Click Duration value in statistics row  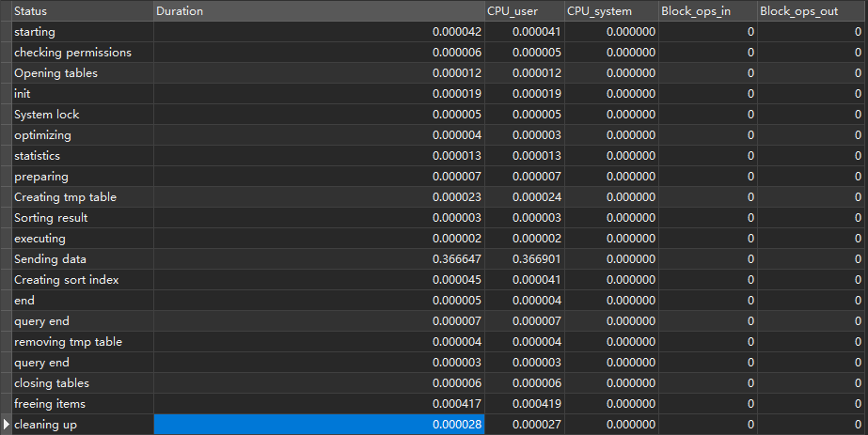(457, 156)
